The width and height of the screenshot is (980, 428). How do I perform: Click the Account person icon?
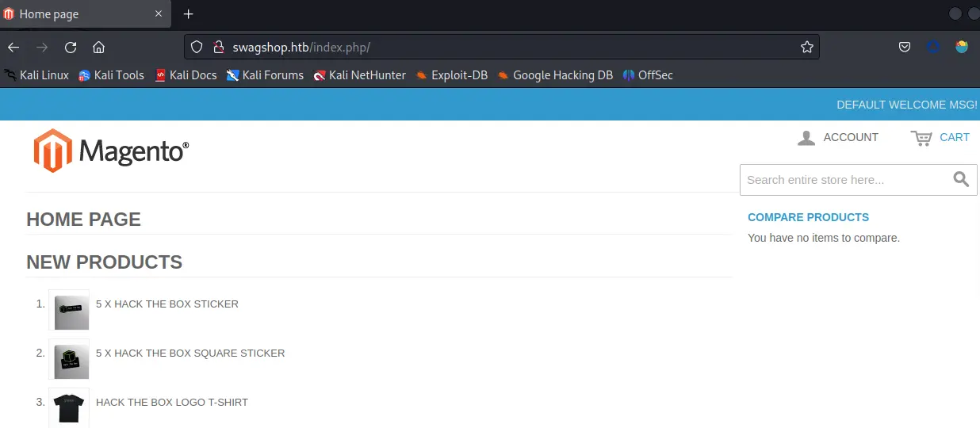tap(806, 138)
